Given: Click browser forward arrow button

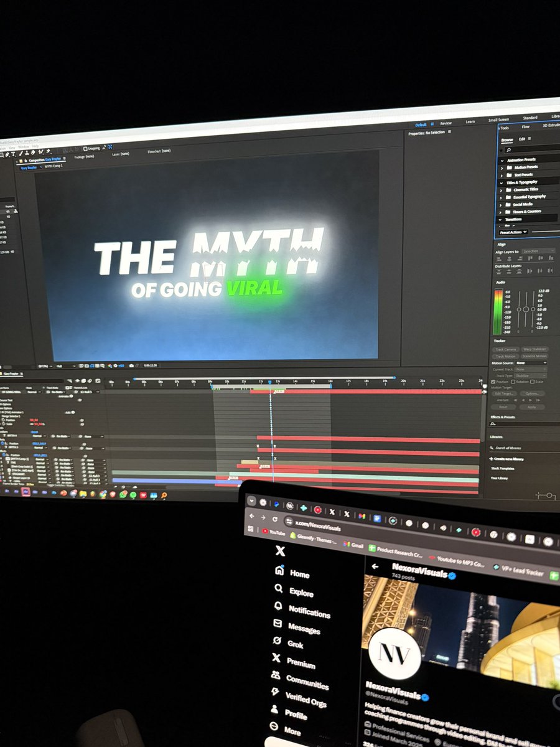Looking at the screenshot, I should pos(263,517).
